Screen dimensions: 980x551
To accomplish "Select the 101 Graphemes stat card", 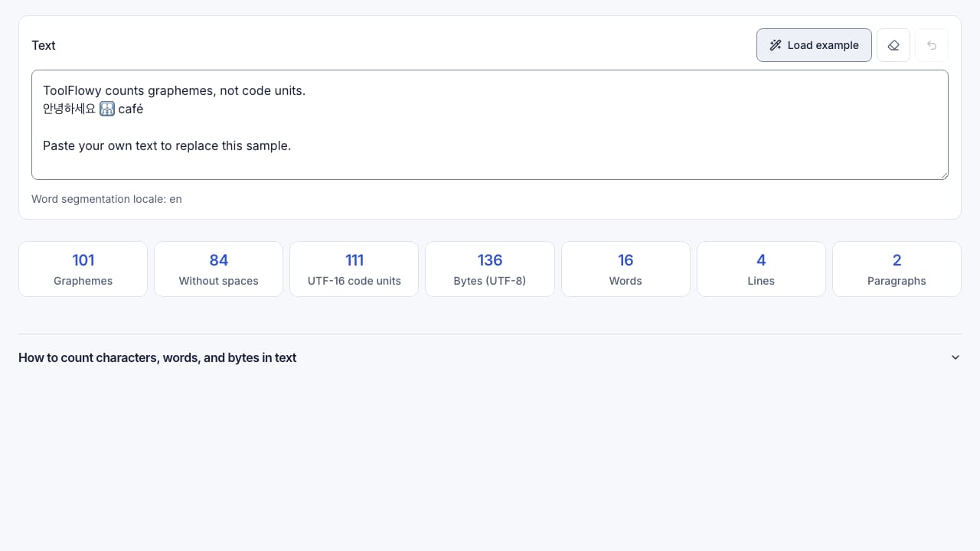I will [83, 269].
